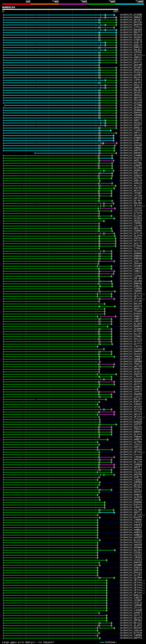Click the green ~80% identity legend segment
Screen dimensions: 146x644
[101, 4]
